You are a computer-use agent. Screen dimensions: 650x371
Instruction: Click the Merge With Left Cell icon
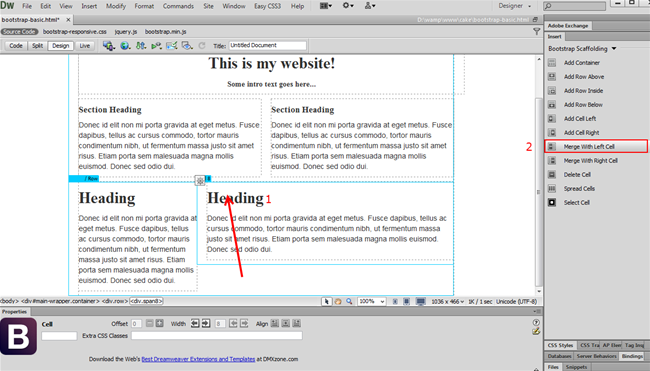pyautogui.click(x=552, y=146)
